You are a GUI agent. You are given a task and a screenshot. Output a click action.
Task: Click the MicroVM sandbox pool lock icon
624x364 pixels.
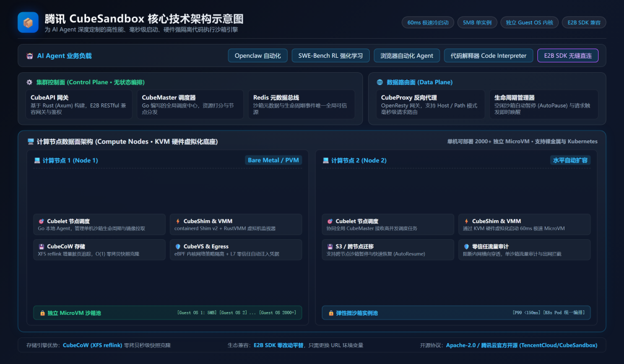pyautogui.click(x=42, y=313)
